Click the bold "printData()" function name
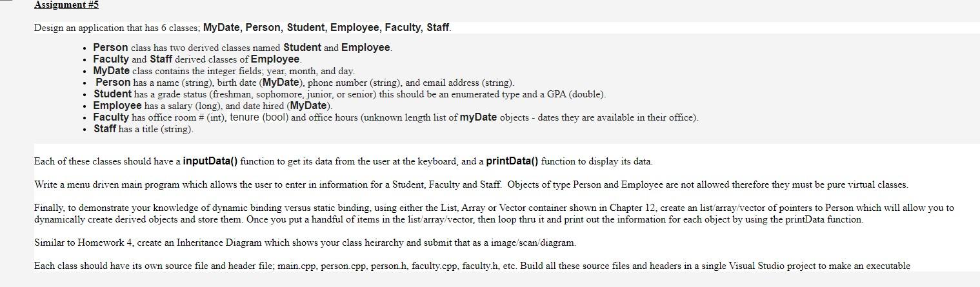Screen dimensions: 980x287 point(512,161)
